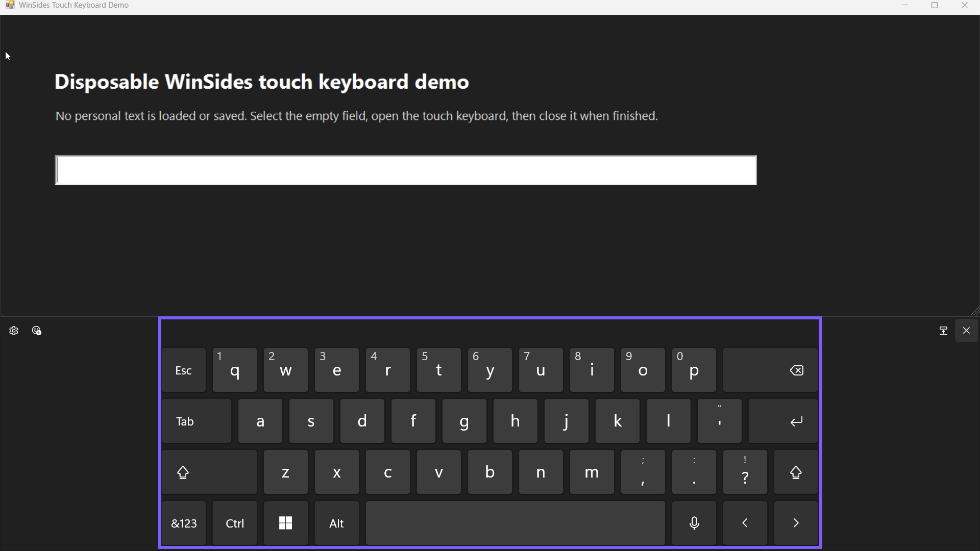Viewport: 980px width, 551px height.
Task: Tap the n key
Action: tap(541, 472)
